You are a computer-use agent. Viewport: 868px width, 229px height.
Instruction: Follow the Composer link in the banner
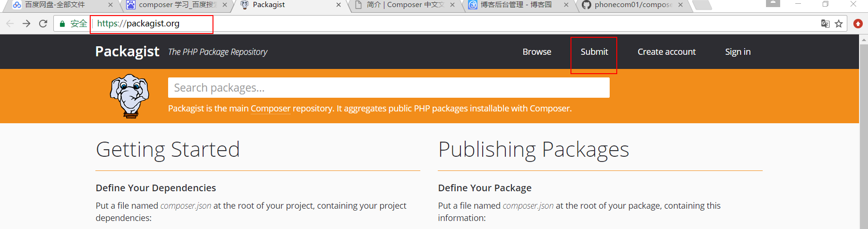point(271,109)
